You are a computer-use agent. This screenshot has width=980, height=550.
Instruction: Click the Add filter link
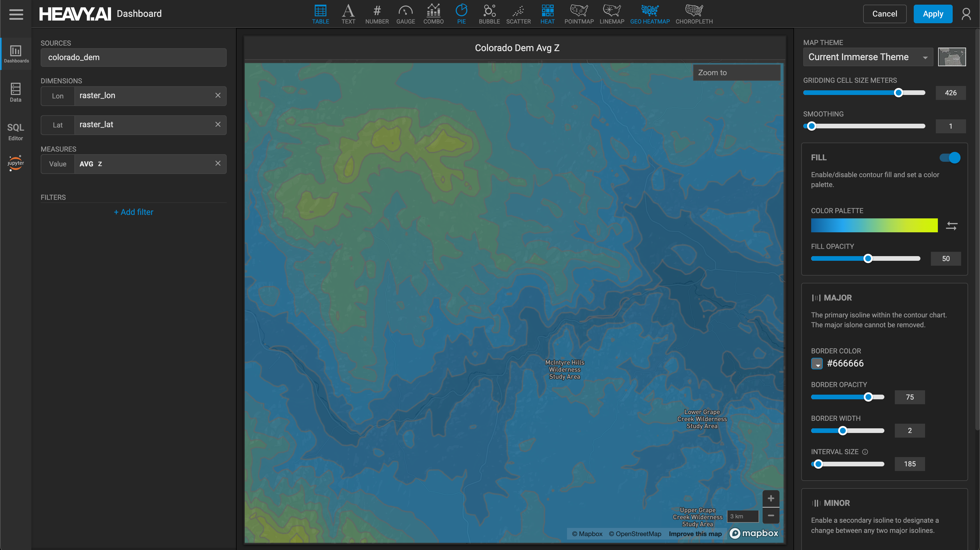(x=133, y=212)
